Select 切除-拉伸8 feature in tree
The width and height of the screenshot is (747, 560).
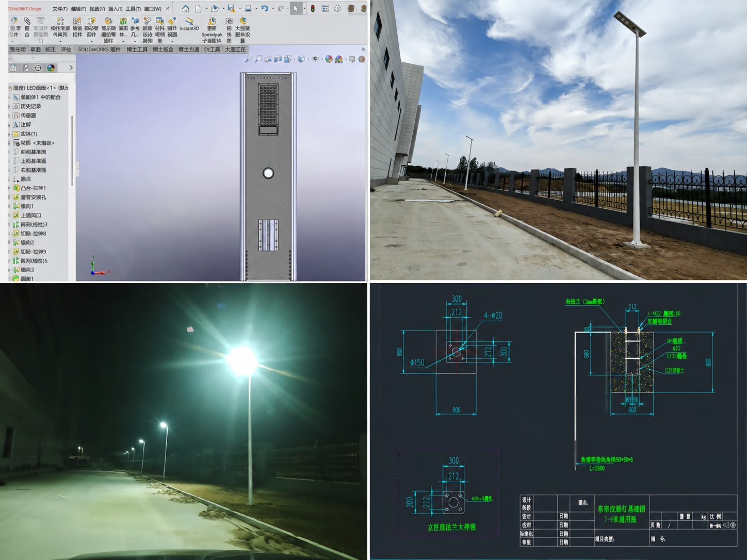pos(29,234)
